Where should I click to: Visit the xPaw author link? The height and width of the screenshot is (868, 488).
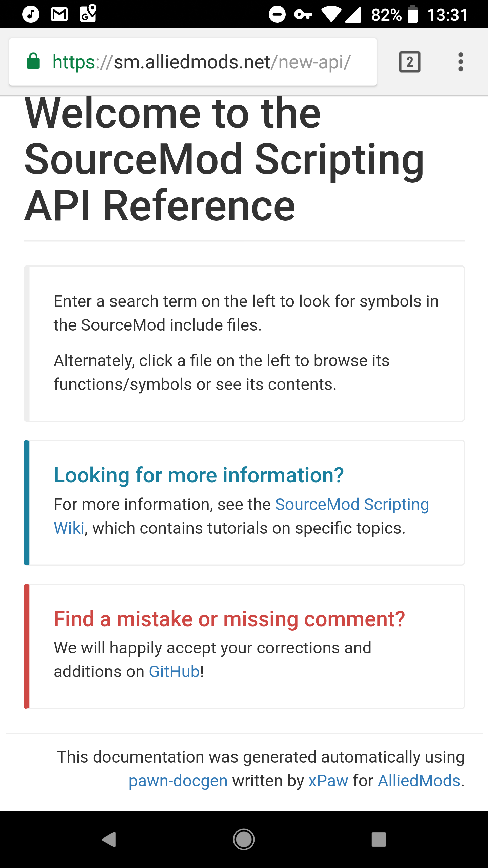328,781
